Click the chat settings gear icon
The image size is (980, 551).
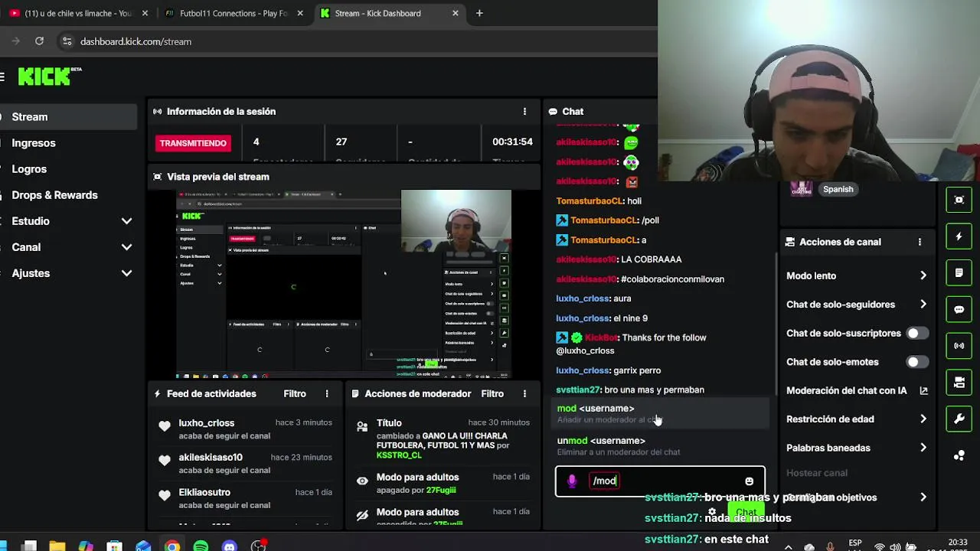712,513
